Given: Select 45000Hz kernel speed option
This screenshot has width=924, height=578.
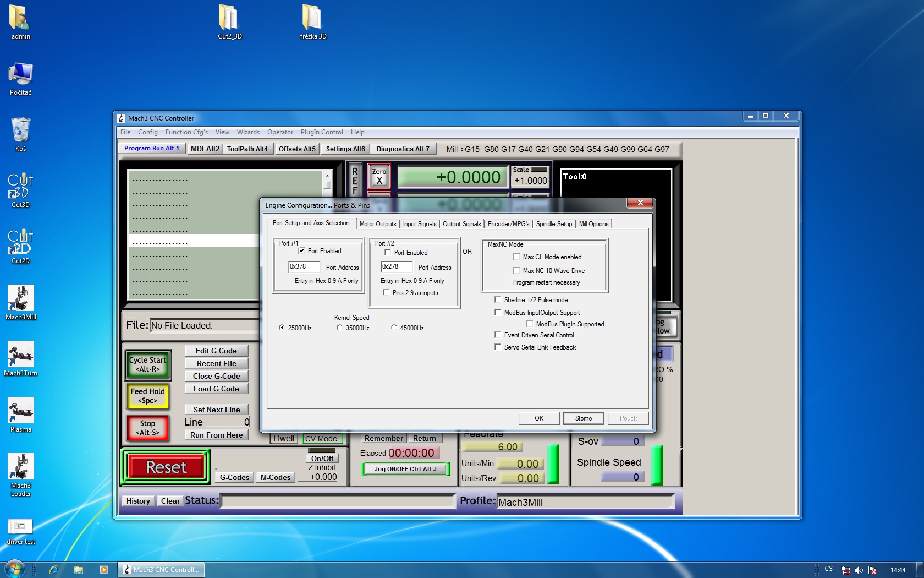Looking at the screenshot, I should pos(394,328).
